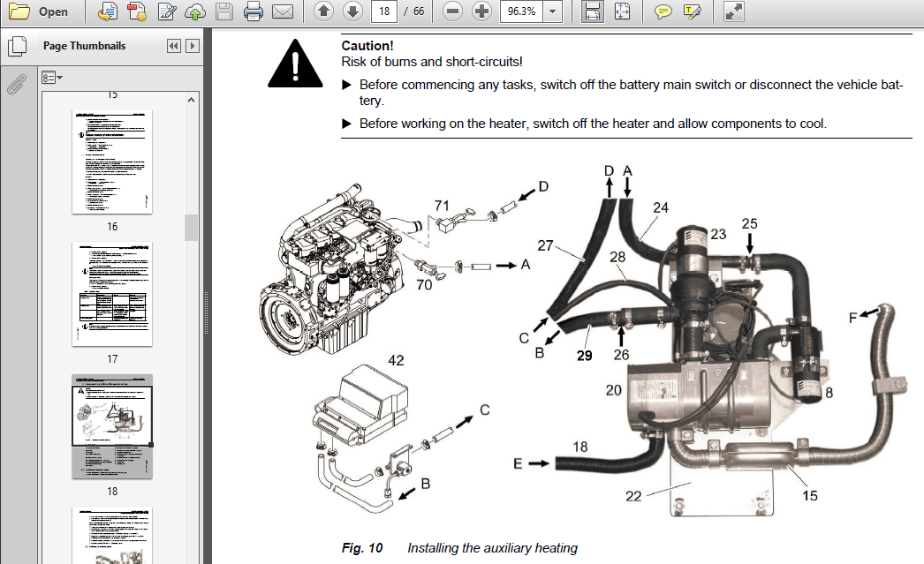Go to previous page arrow
The image size is (924, 564).
tap(323, 11)
